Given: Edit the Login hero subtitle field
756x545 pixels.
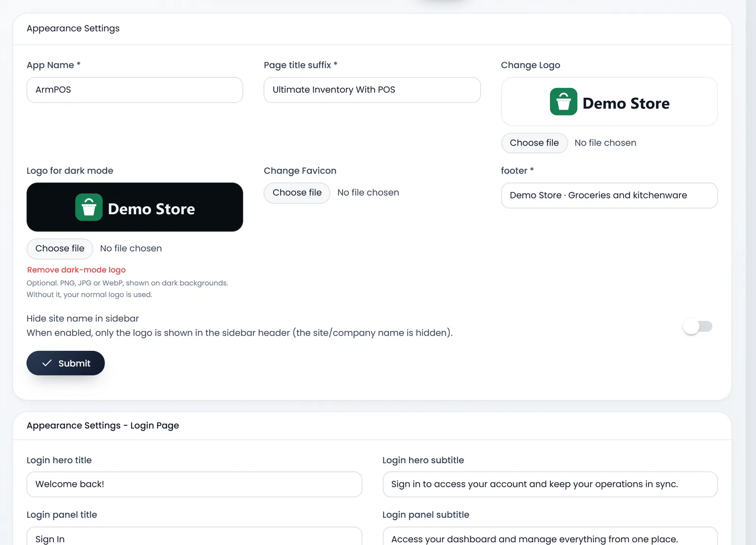Looking at the screenshot, I should point(550,484).
